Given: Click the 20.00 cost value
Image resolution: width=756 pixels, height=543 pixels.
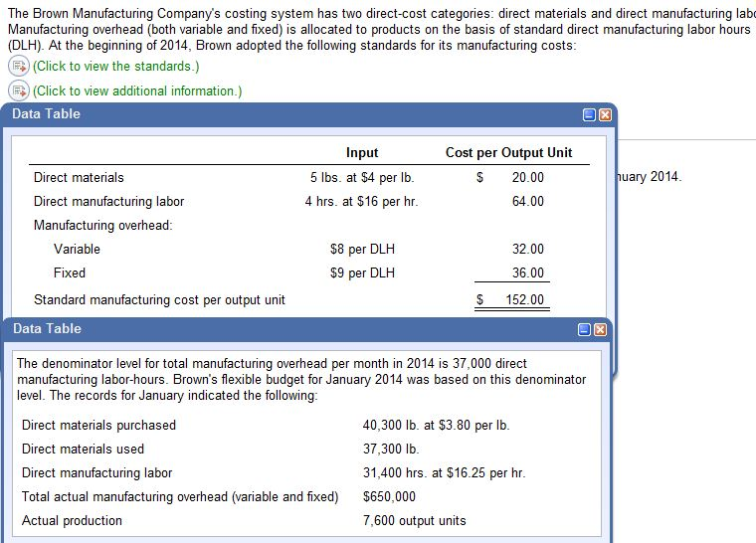Looking at the screenshot, I should pyautogui.click(x=527, y=177).
